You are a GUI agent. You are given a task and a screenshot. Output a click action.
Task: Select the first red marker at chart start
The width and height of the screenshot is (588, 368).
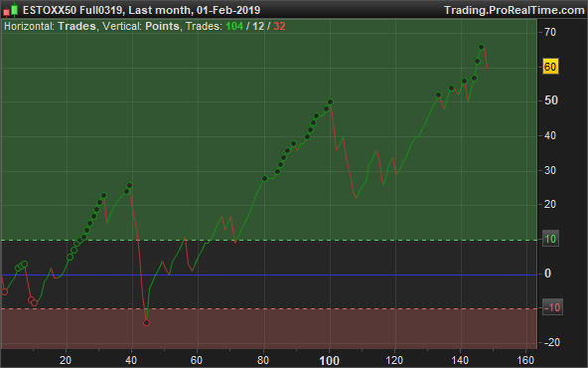coord(5,291)
